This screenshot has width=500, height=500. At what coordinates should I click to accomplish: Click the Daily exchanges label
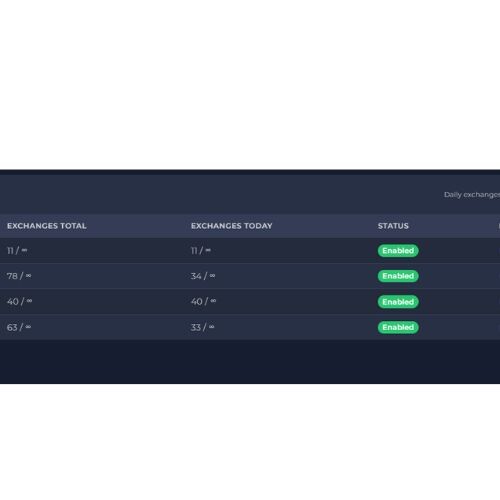[472, 195]
